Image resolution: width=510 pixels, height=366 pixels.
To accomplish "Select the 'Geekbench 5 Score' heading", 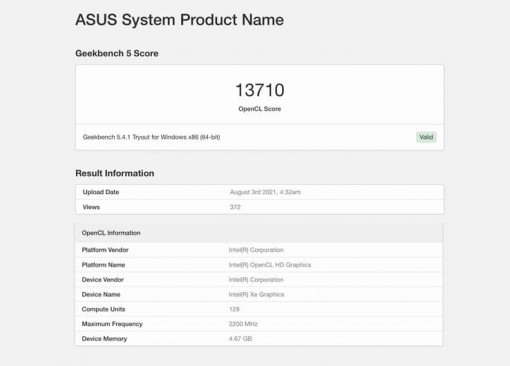I will (x=117, y=53).
